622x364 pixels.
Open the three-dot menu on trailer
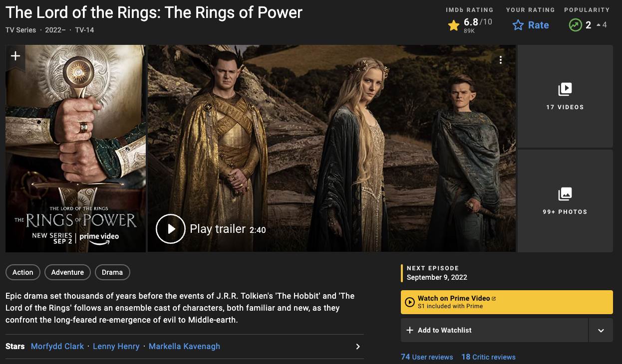500,60
